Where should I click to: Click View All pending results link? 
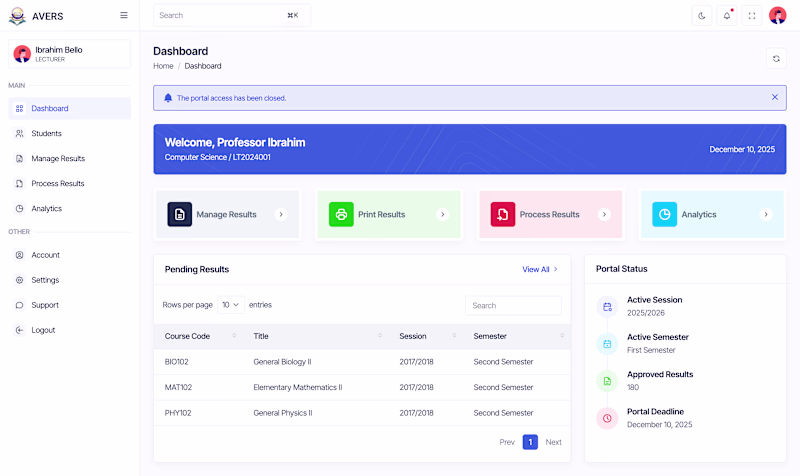pos(540,269)
